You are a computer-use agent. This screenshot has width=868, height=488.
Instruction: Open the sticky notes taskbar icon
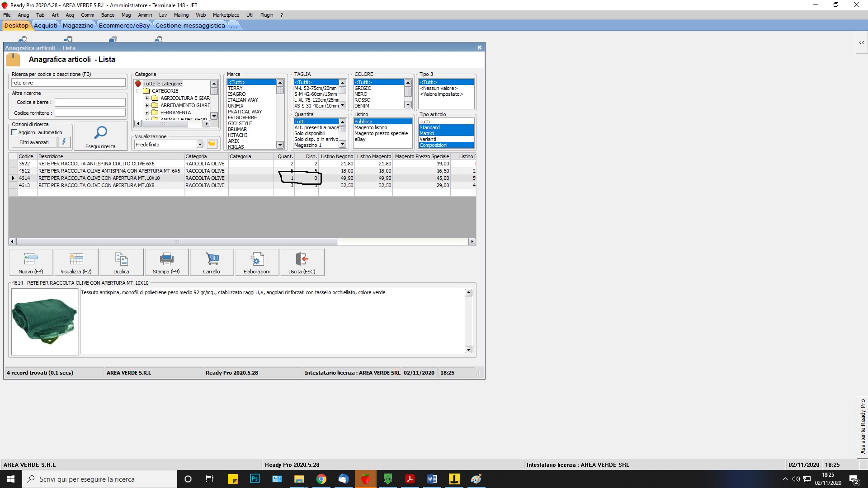232,479
